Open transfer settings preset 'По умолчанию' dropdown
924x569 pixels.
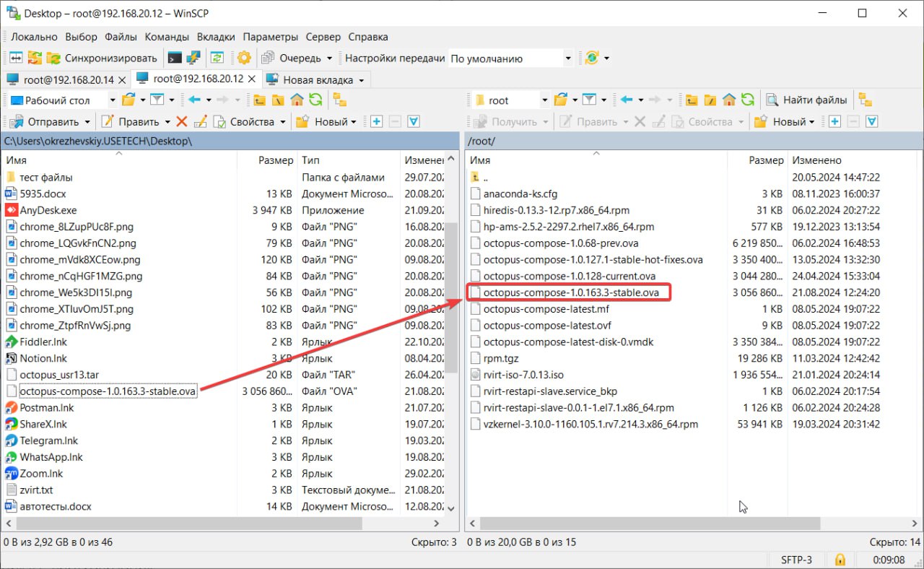tap(510, 58)
